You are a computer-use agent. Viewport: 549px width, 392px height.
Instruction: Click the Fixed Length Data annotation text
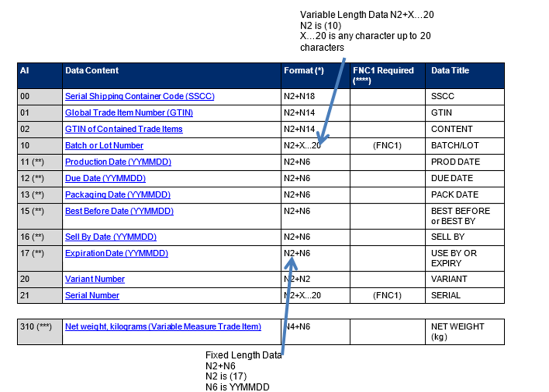[x=243, y=371]
